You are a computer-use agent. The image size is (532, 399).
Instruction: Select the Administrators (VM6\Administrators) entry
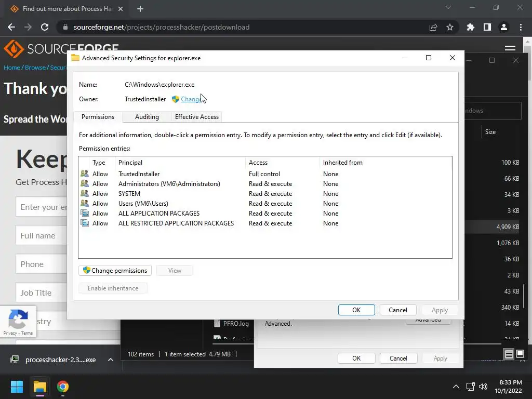(264, 183)
